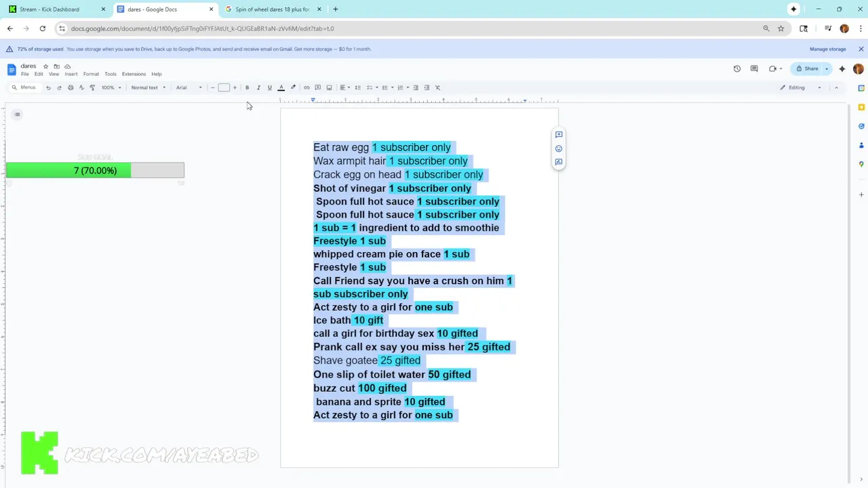This screenshot has width=868, height=488.
Task: Click the clear formatting icon
Action: click(437, 87)
